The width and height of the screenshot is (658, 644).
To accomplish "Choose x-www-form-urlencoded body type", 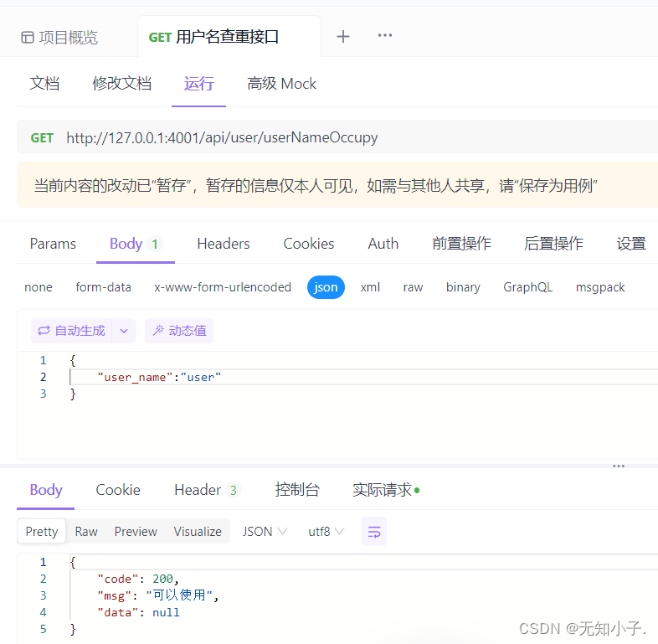I will pos(223,287).
